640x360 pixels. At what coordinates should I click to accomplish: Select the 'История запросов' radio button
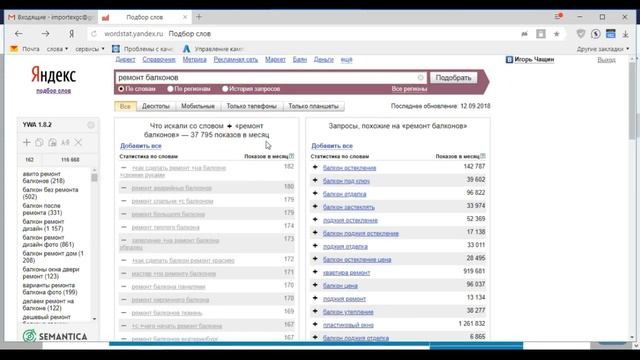coord(225,89)
